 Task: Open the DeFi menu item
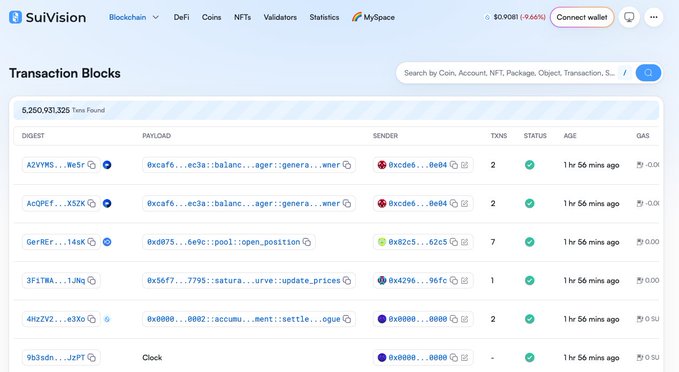[x=181, y=17]
